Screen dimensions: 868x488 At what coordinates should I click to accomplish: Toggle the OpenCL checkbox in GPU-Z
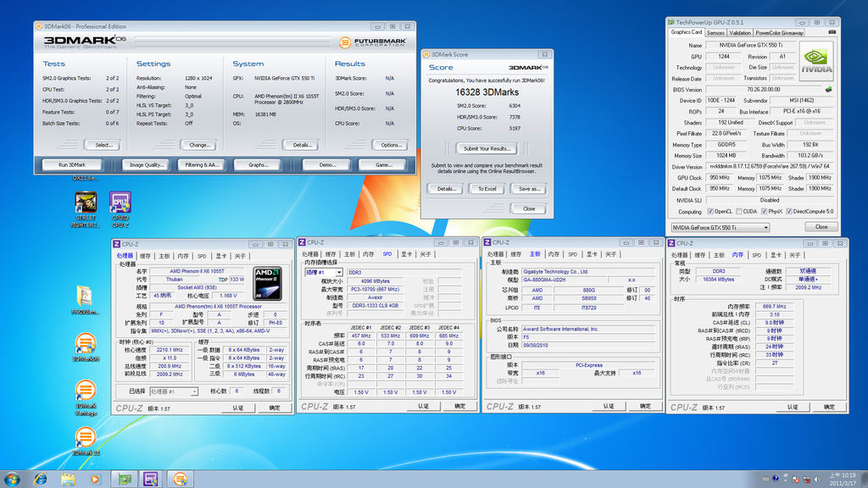[x=709, y=212]
